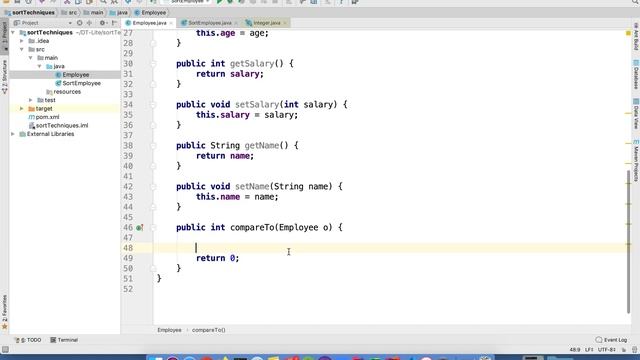640x360 pixels.
Task: Close the Integer.java editor tab
Action: [x=284, y=23]
